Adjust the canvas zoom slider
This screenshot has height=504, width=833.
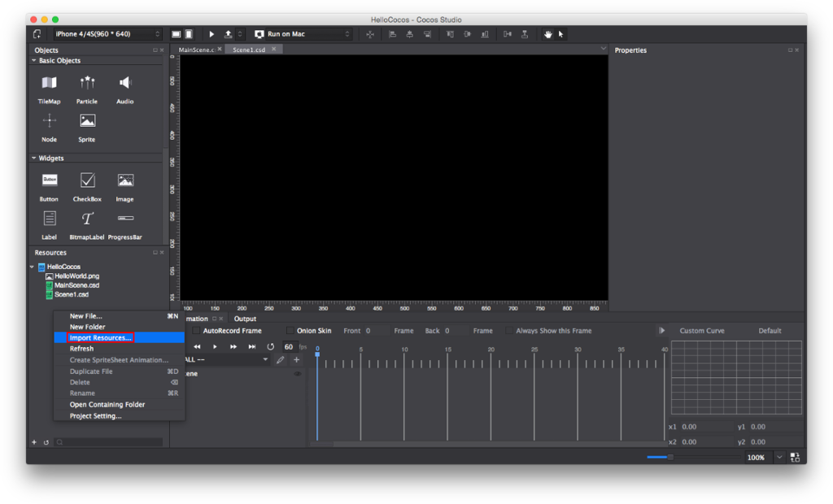pyautogui.click(x=670, y=457)
